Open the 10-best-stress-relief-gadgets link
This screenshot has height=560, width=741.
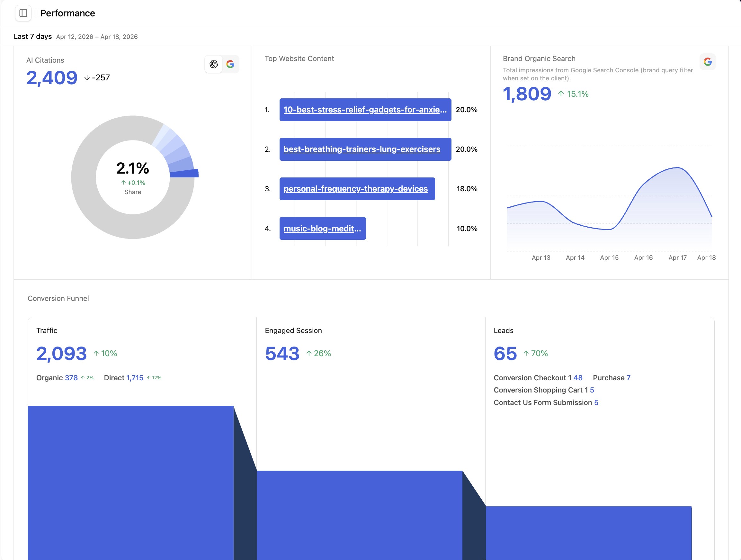point(365,110)
